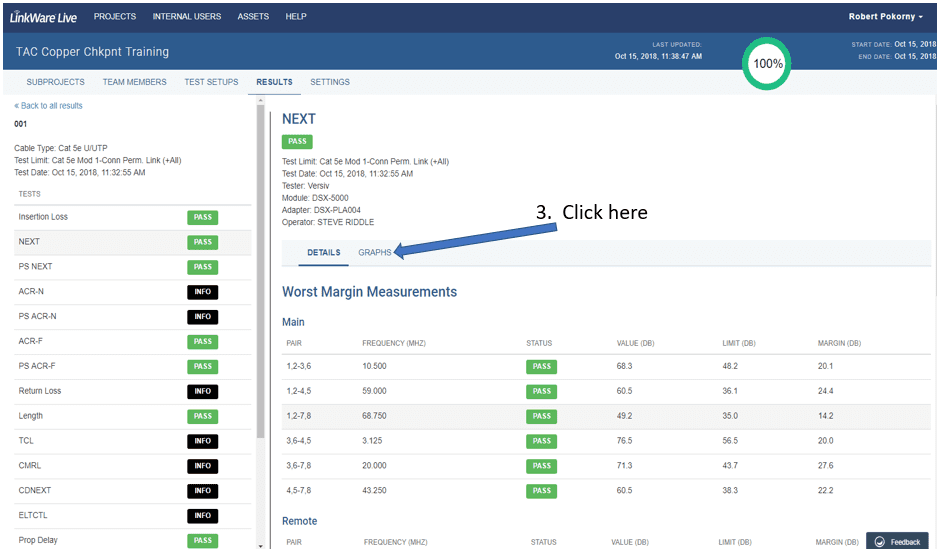Go to the Assets page
938x557 pixels.
click(x=253, y=17)
